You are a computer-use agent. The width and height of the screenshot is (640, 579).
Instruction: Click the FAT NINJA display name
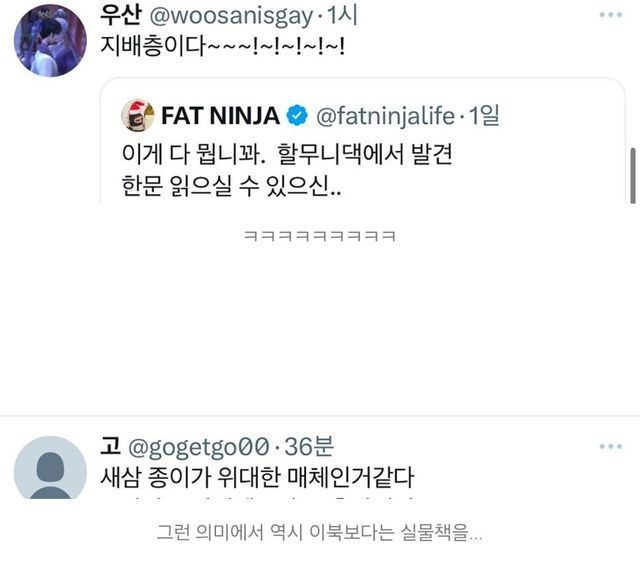click(220, 116)
